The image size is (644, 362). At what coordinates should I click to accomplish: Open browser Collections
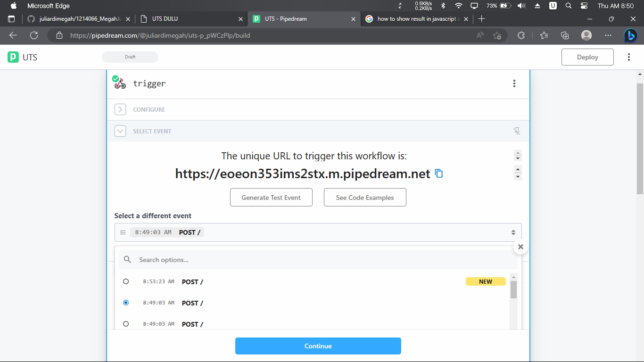(x=565, y=35)
